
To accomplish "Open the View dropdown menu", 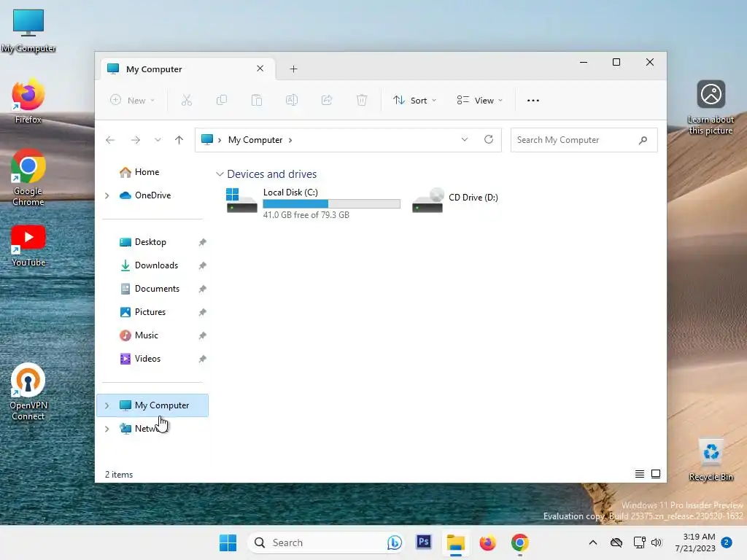I will [x=480, y=101].
